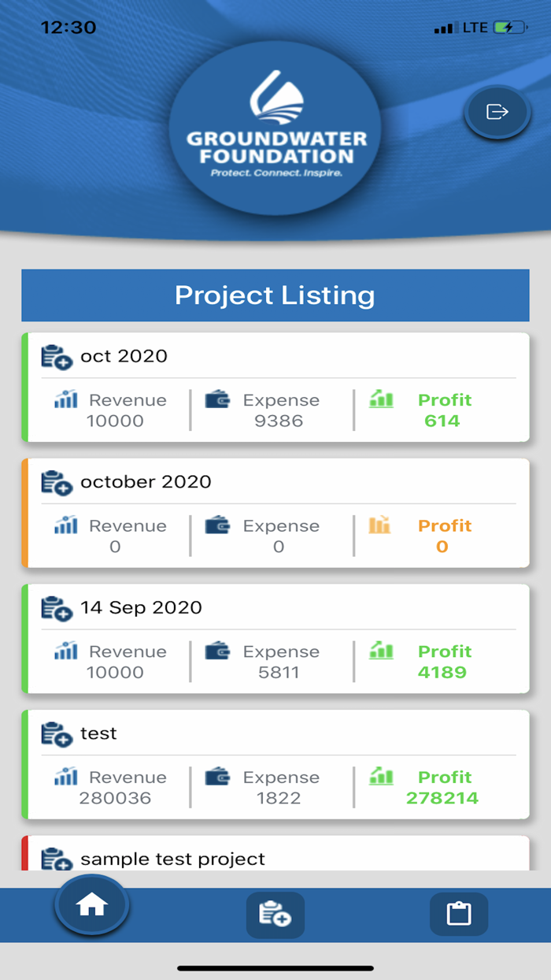Tap the 'sample test project' entry
The image size is (551, 980).
[x=275, y=859]
